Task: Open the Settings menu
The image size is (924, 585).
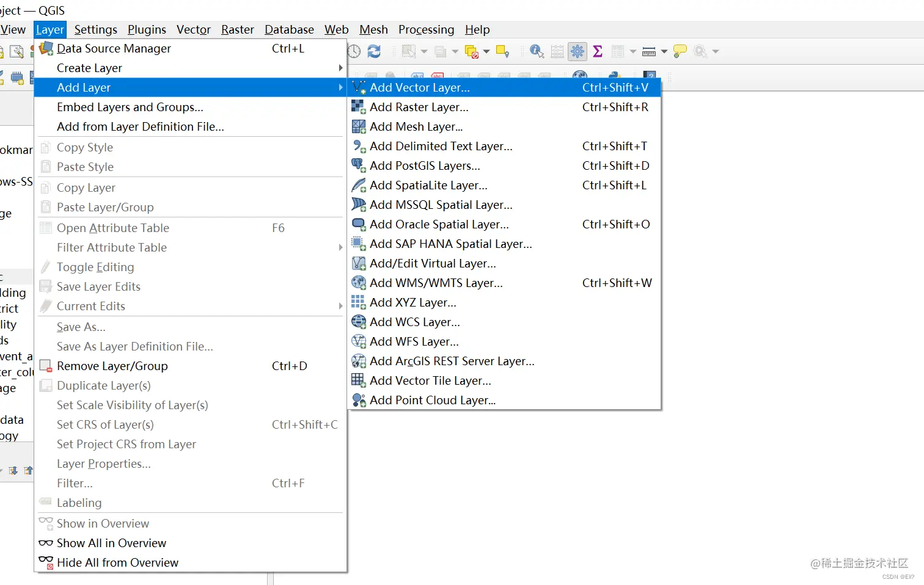Action: click(x=96, y=29)
